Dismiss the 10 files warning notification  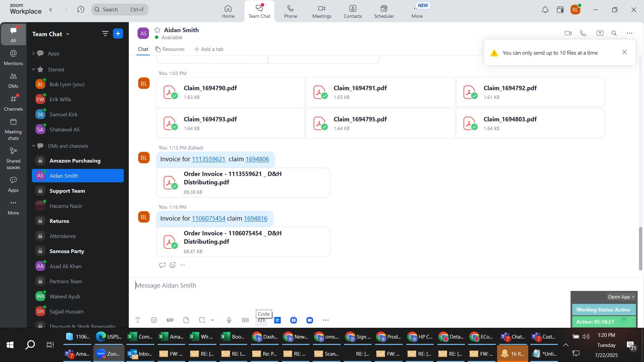[x=624, y=52]
